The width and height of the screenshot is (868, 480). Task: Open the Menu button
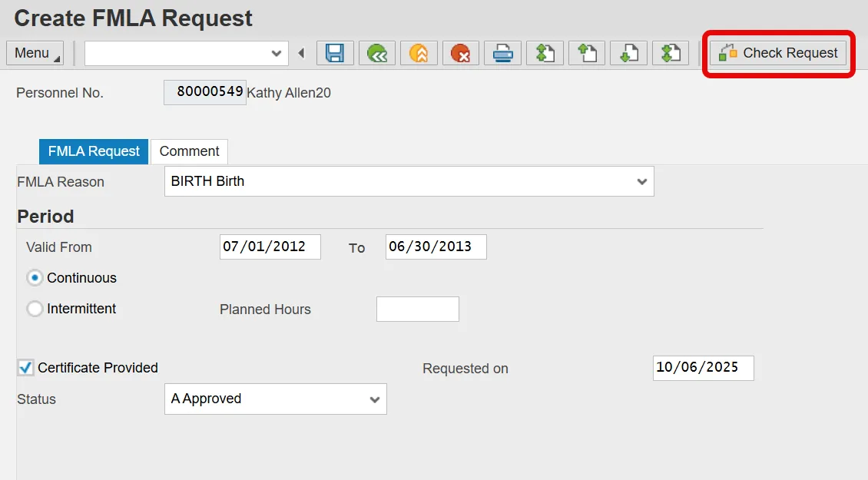point(35,53)
